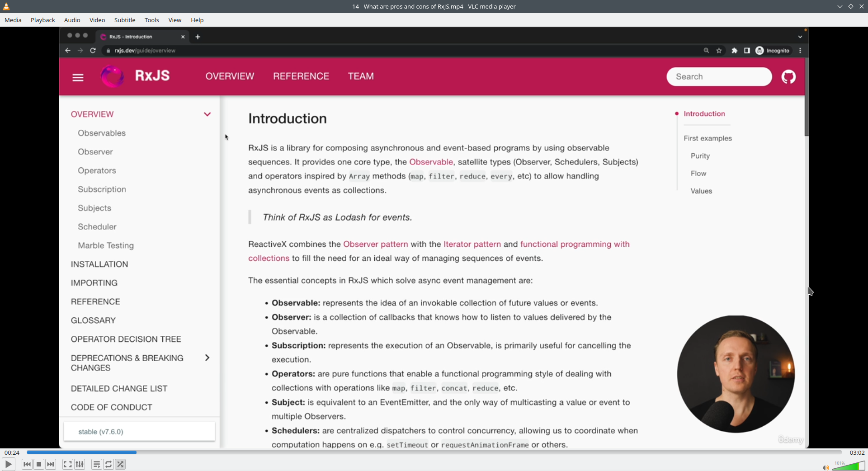Mute audio via the speaker icon
This screenshot has height=471, width=868.
tap(826, 467)
